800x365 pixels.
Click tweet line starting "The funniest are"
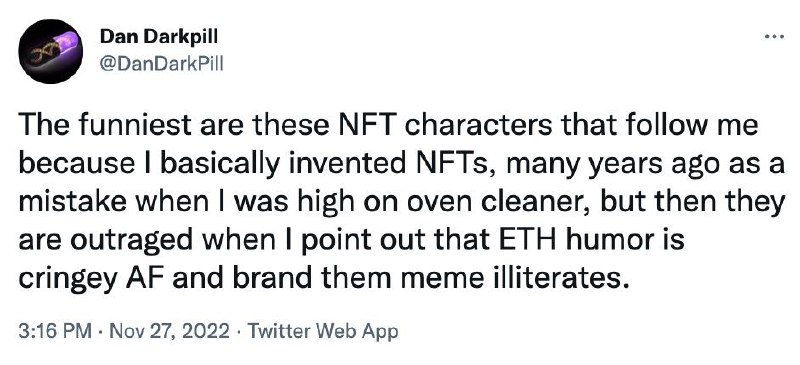tap(388, 126)
